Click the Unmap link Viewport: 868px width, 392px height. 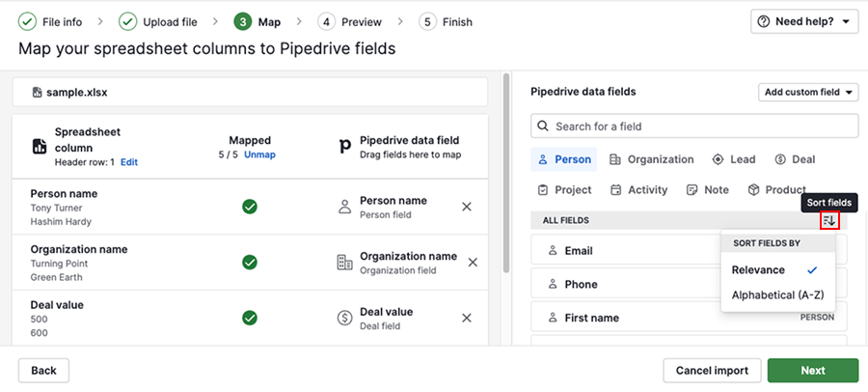pos(259,154)
